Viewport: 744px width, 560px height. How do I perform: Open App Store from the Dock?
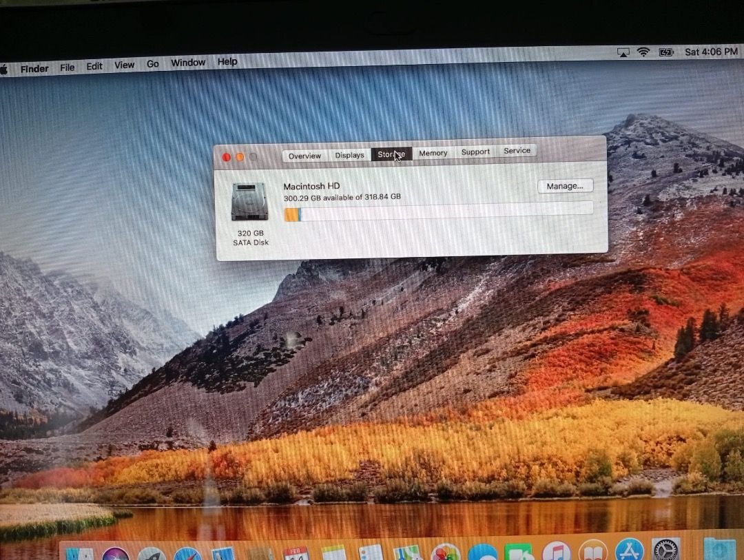629,549
